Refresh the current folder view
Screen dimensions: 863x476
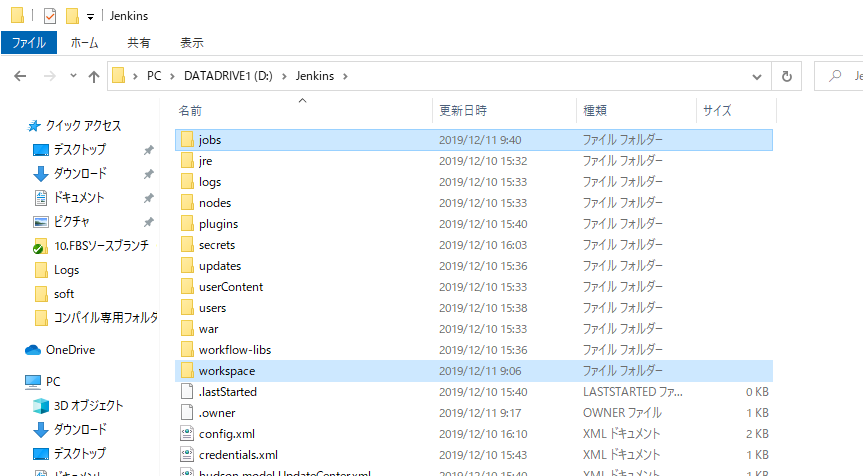click(786, 76)
